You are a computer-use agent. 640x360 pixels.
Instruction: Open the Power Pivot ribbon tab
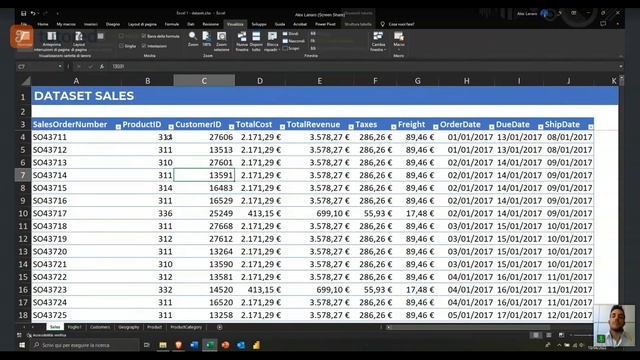pyautogui.click(x=325, y=24)
